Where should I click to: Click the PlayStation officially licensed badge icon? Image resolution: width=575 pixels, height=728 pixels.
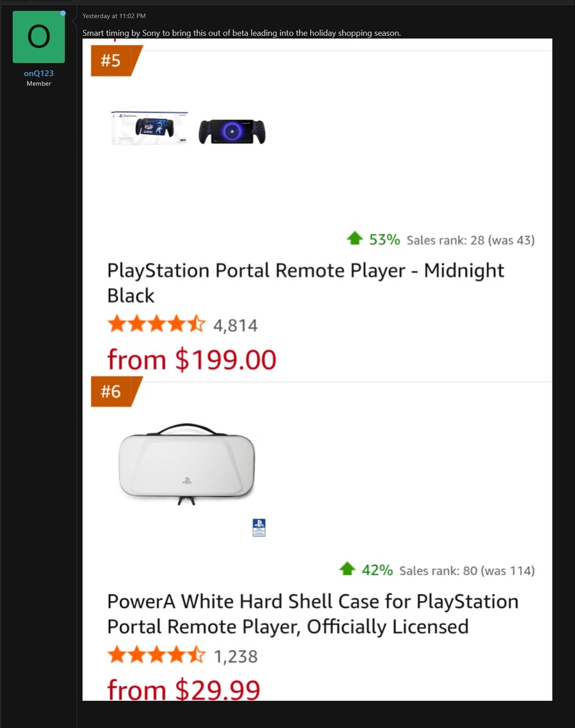259,527
